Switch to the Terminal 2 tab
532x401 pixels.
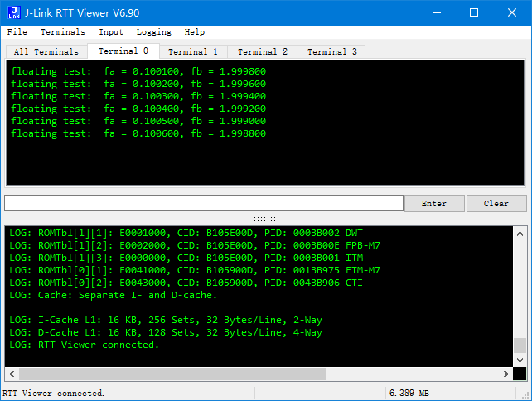[x=262, y=51]
